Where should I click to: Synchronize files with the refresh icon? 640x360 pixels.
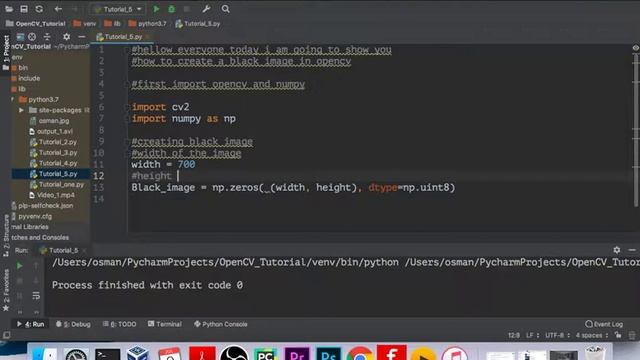coord(39,9)
